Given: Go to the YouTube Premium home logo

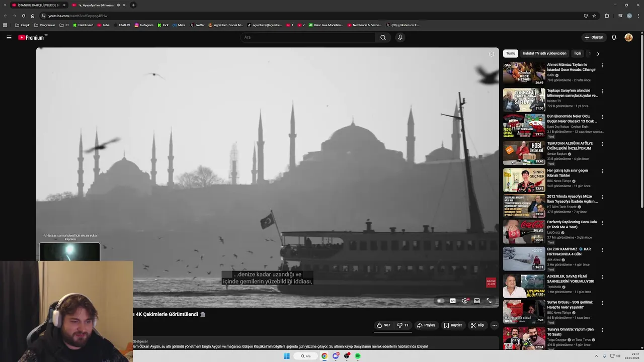Looking at the screenshot, I should coord(32,37).
